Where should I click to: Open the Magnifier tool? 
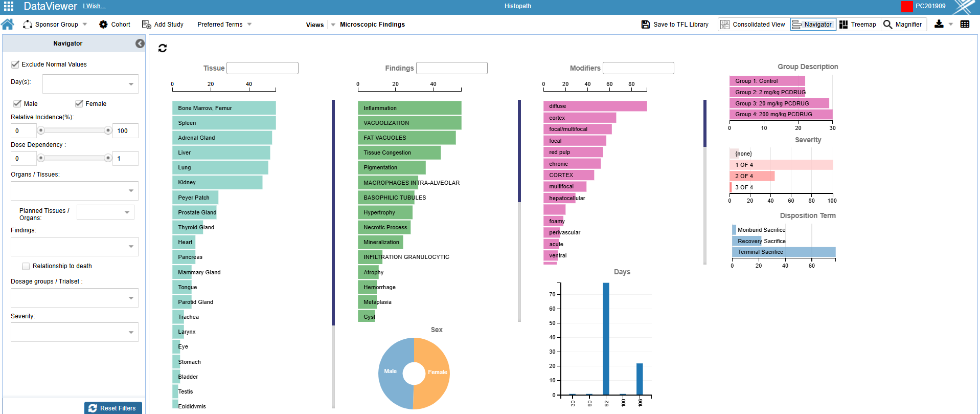(903, 25)
